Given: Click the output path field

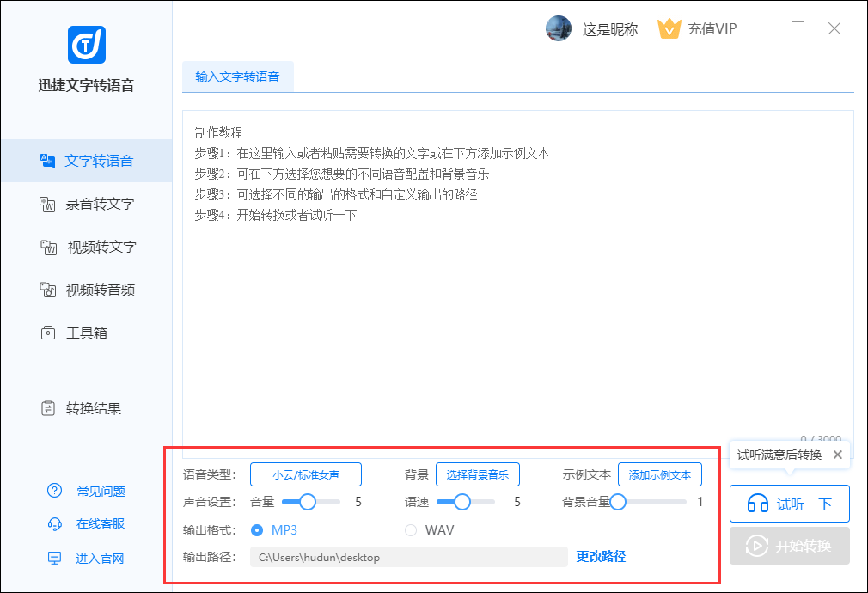Looking at the screenshot, I should (x=408, y=557).
